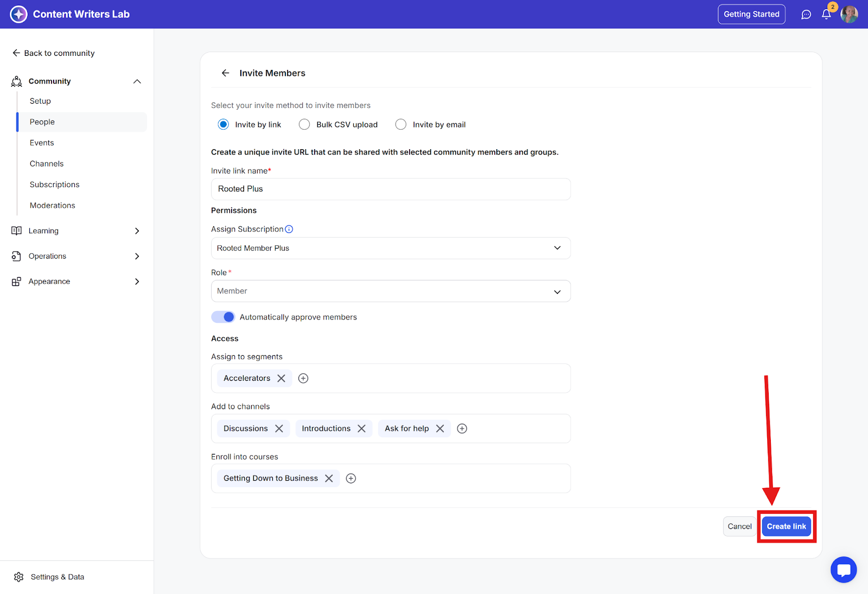Add another segment with plus icon
Image resolution: width=868 pixels, height=594 pixels.
point(303,378)
